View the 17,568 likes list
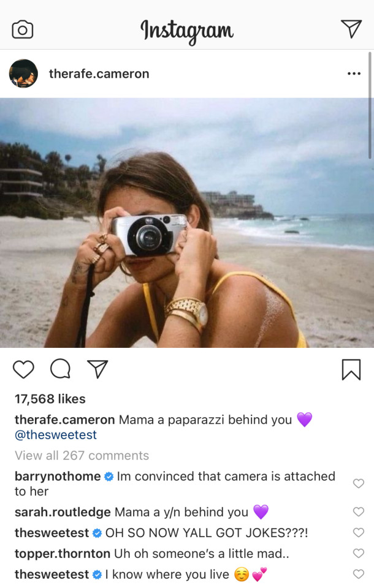 tap(50, 399)
